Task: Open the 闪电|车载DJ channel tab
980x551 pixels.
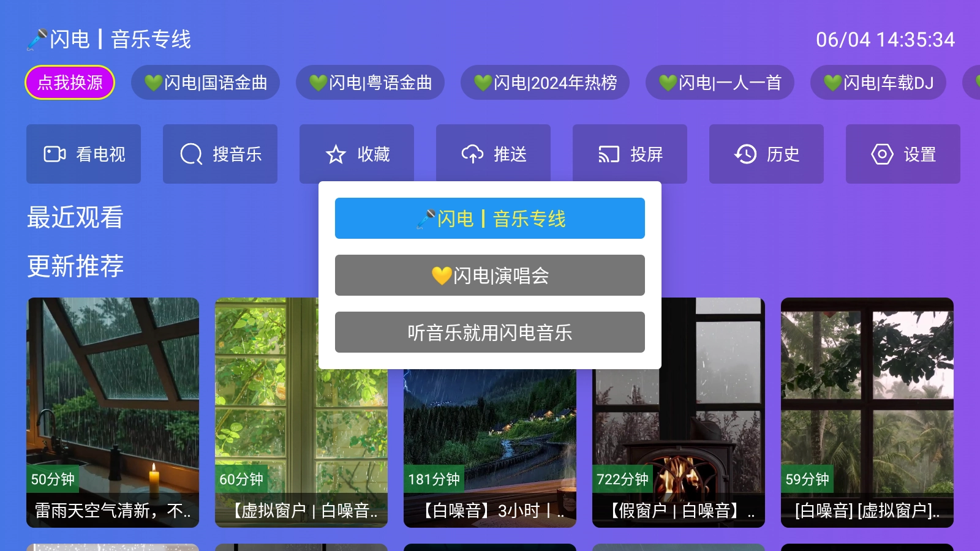Action: click(878, 82)
